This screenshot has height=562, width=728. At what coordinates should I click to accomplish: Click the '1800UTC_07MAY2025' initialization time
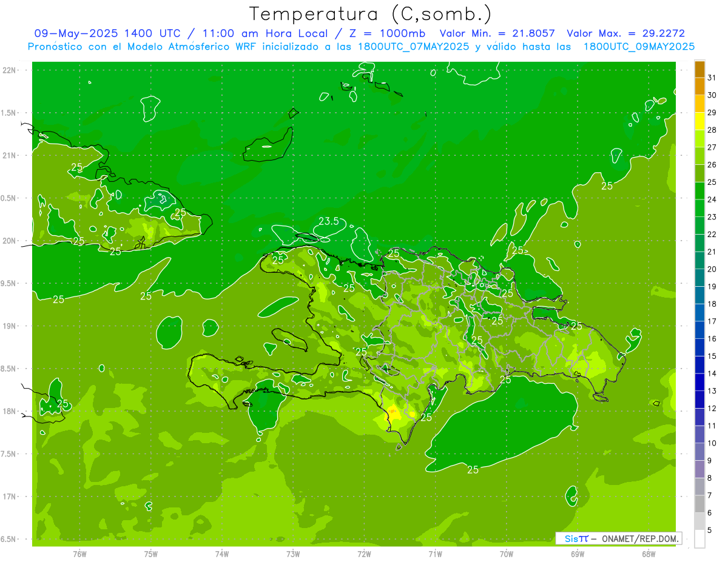[x=413, y=46]
